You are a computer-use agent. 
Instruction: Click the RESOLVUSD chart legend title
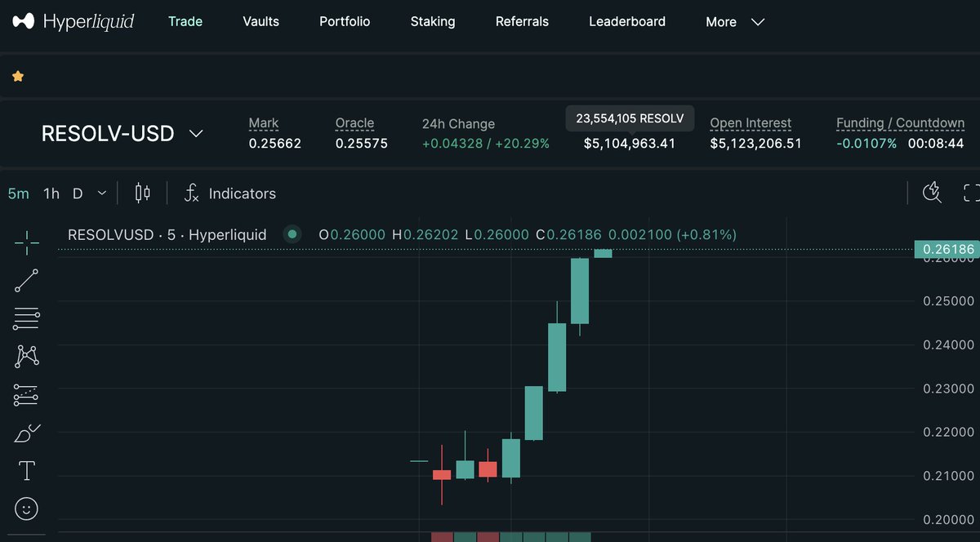click(x=167, y=234)
